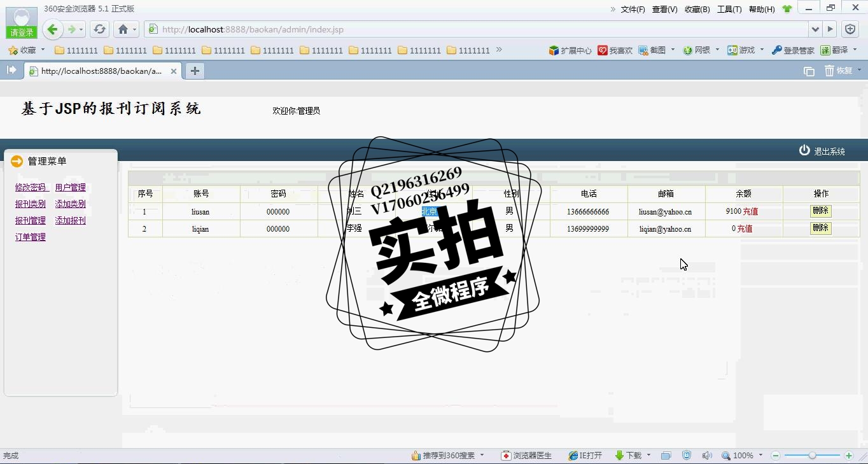This screenshot has width=868, height=464.
Task: Click 推荐到360搜索 status bar item
Action: click(443, 456)
